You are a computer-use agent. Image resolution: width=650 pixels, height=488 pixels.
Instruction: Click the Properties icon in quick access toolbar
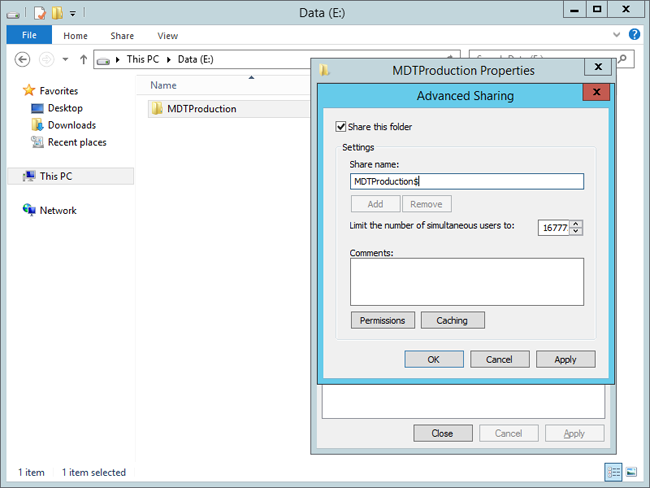tap(40, 13)
